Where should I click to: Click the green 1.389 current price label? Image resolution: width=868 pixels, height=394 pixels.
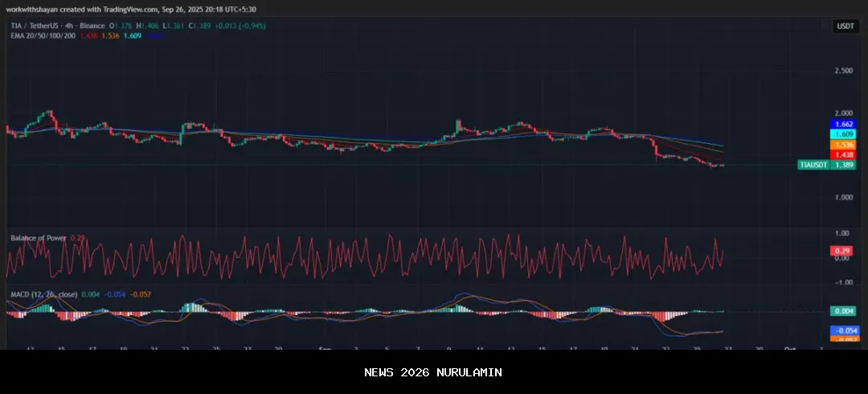point(844,165)
